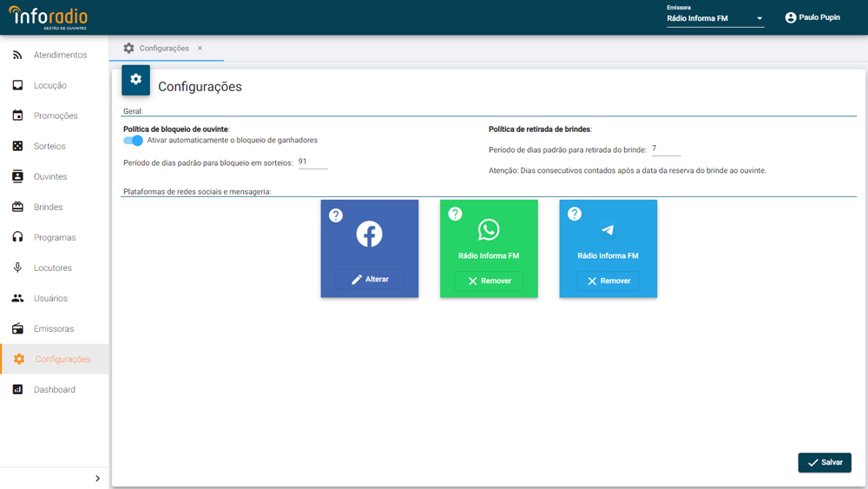Image resolution: width=868 pixels, height=489 pixels.
Task: Expand the sidebar with the chevron arrow
Action: tap(97, 479)
